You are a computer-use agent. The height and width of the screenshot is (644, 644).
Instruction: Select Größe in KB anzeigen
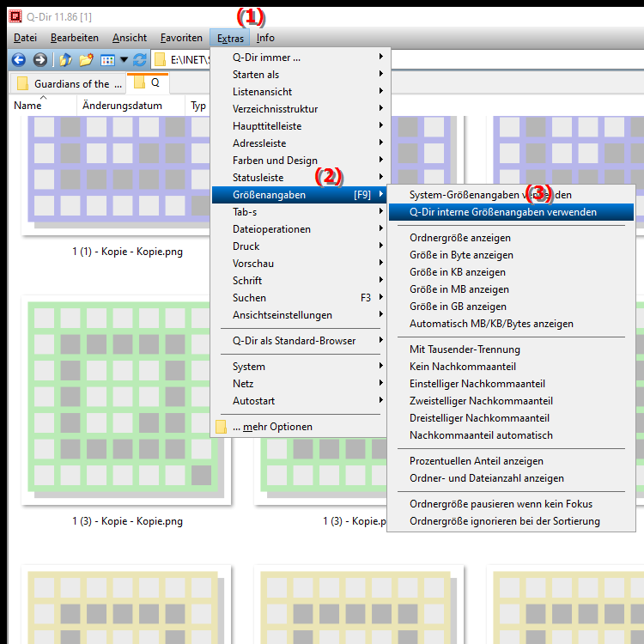coord(511,272)
